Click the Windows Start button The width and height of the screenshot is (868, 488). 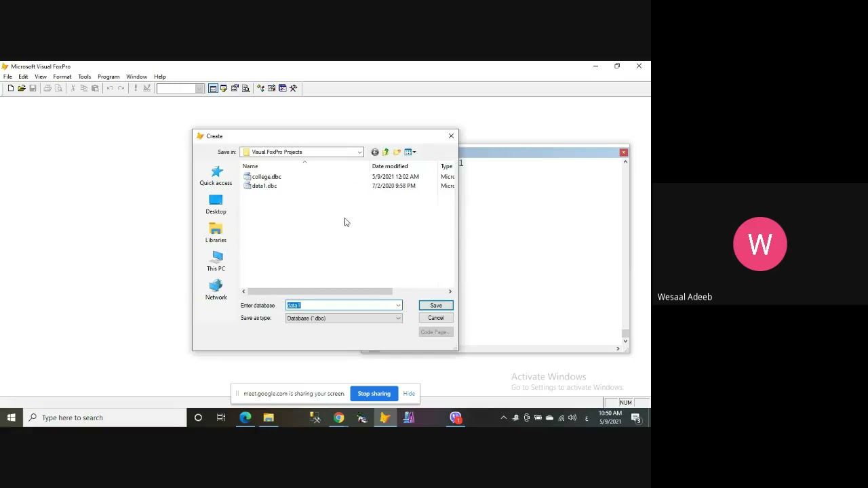pos(12,418)
